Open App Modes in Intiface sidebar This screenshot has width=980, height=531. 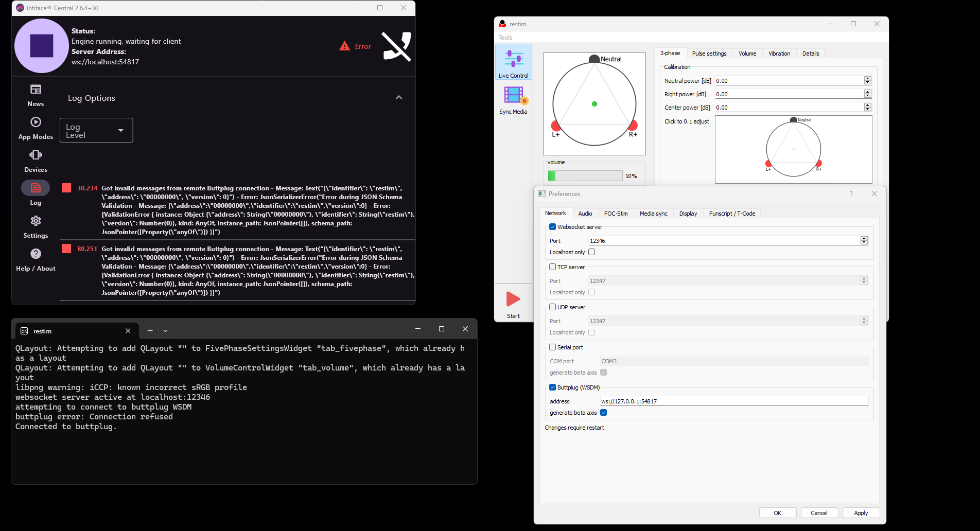click(36, 128)
